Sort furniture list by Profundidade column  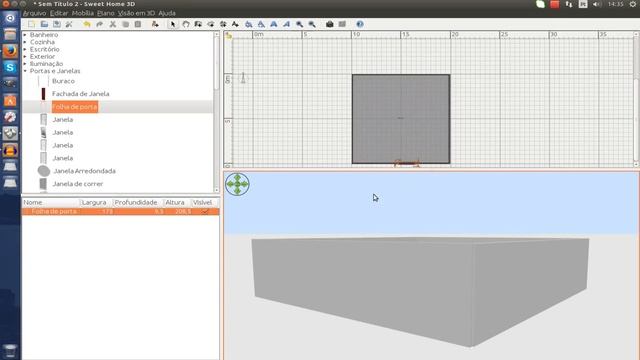click(137, 202)
